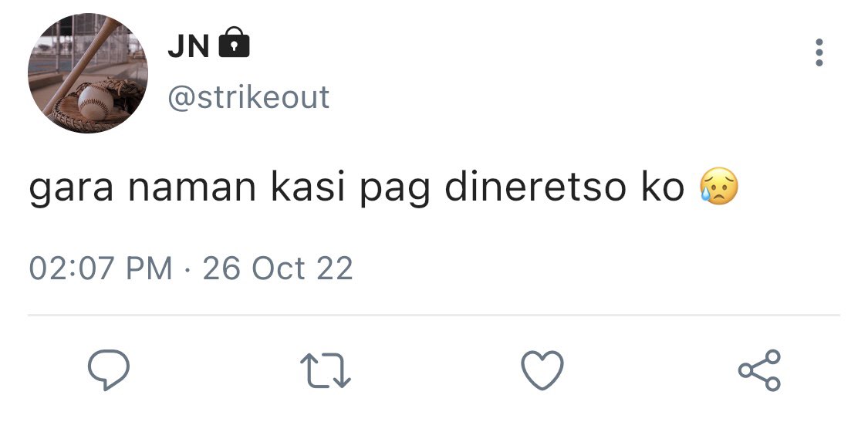
Task: Open the share icon for this tweet
Action: tap(759, 370)
